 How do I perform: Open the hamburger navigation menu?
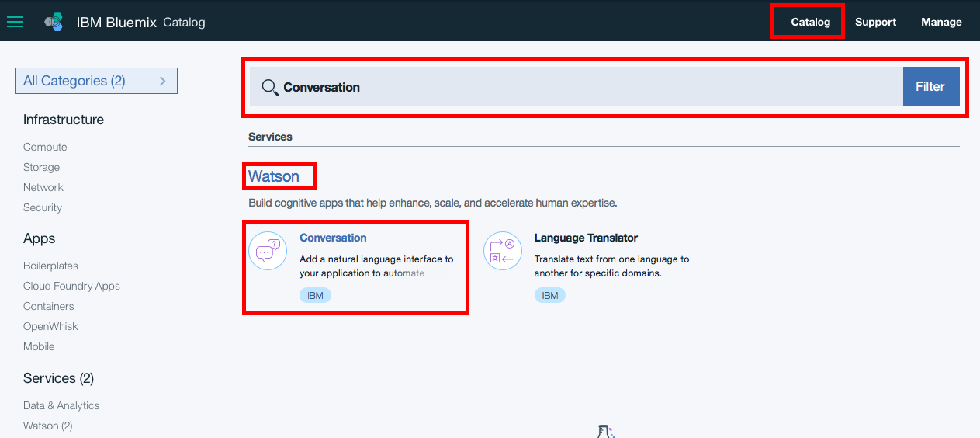tap(15, 22)
